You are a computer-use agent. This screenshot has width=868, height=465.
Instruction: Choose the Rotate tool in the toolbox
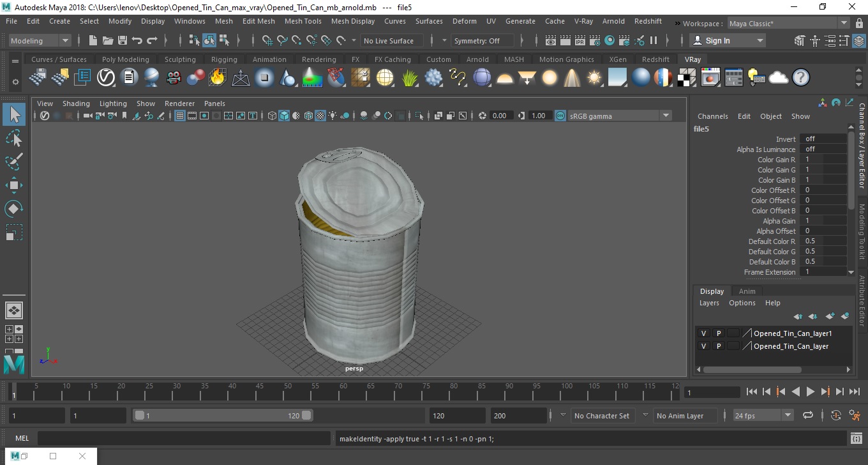(14, 209)
